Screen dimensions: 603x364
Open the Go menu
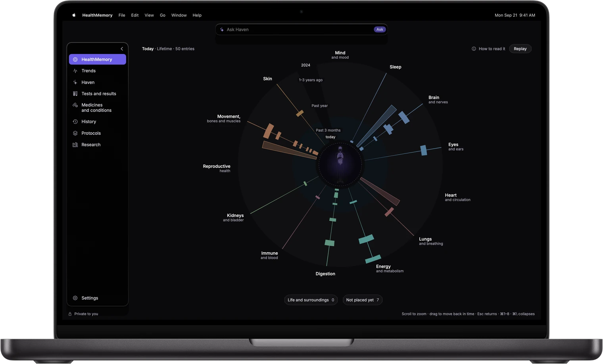[x=163, y=15]
